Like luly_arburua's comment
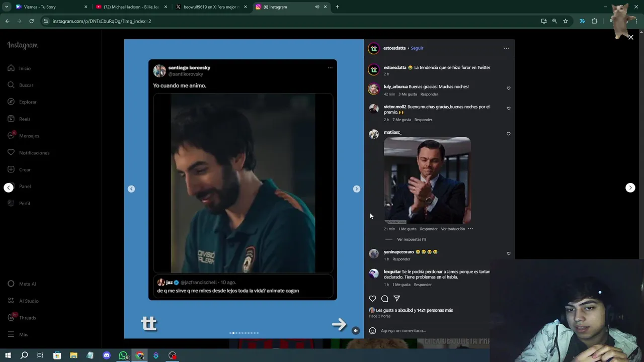 tap(508, 88)
